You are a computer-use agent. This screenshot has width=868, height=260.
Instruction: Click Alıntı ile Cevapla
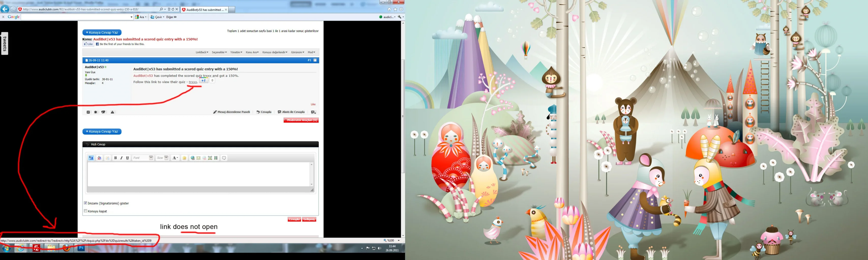pos(291,112)
